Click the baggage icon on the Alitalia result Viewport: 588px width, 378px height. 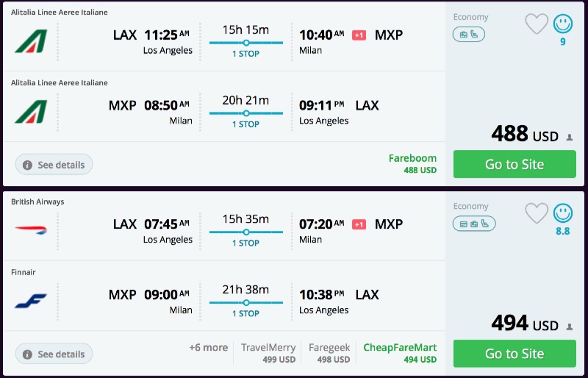(464, 34)
